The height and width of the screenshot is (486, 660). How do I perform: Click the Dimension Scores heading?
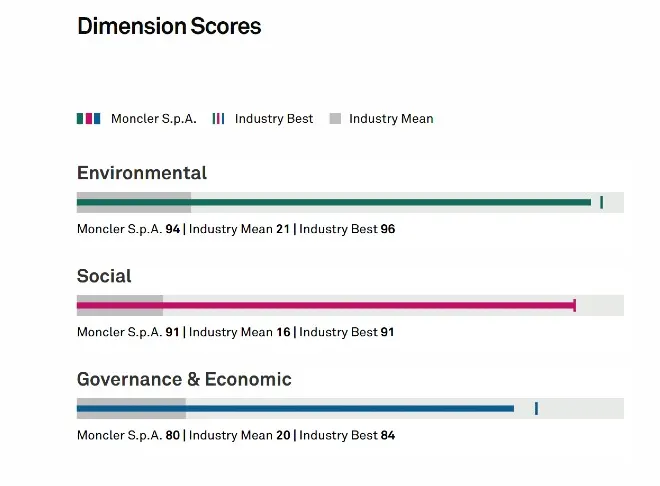tap(169, 26)
